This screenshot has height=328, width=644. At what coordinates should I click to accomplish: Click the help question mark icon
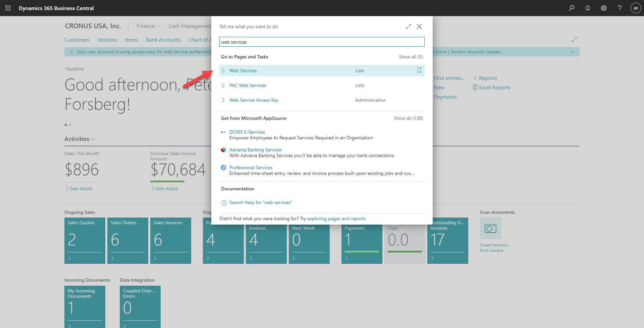(620, 8)
